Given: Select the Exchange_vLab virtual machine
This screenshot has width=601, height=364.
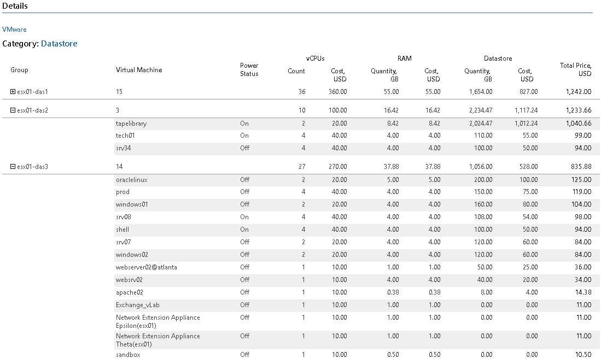Looking at the screenshot, I should 138,305.
